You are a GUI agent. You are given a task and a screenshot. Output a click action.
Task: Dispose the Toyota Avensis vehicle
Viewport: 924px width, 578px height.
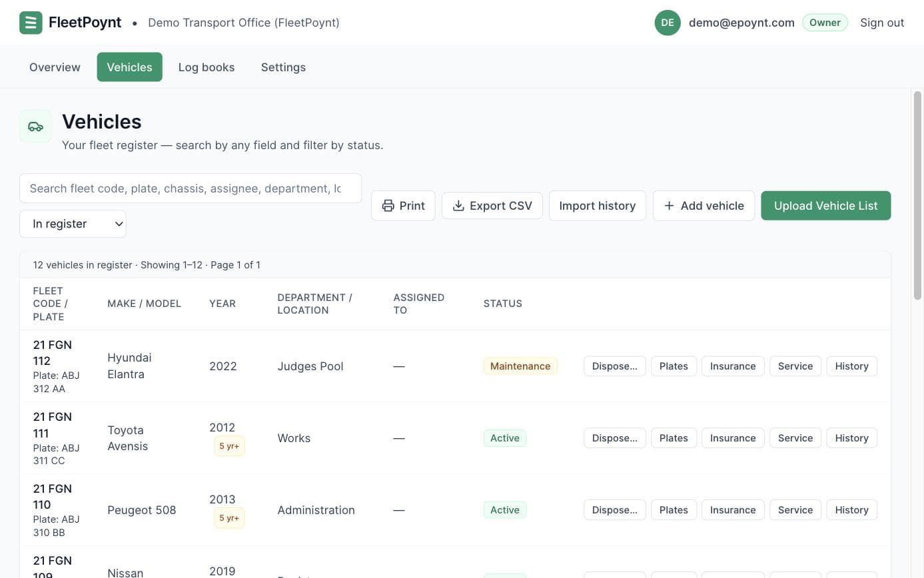click(x=614, y=438)
